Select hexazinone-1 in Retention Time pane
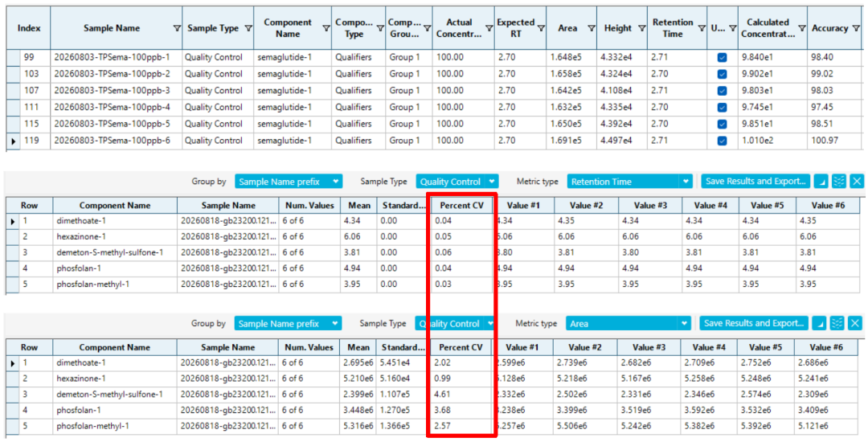868x442 pixels. click(81, 237)
